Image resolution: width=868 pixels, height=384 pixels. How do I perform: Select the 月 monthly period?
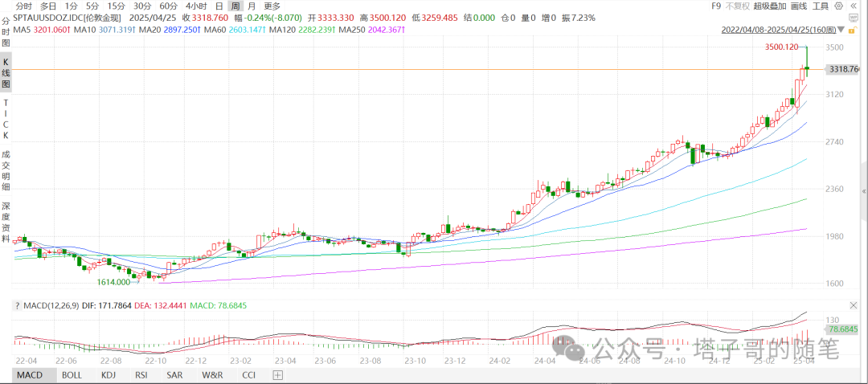click(x=252, y=6)
